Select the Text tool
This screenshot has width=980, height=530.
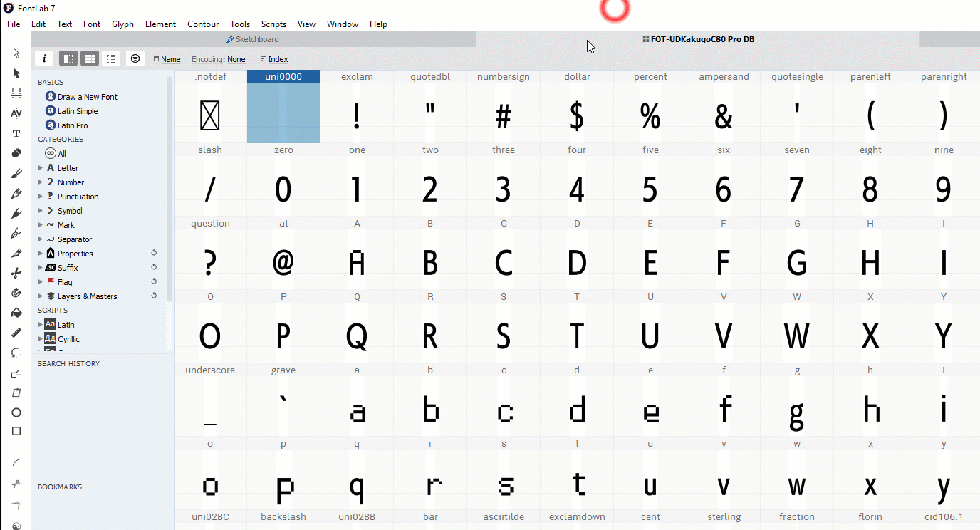[16, 133]
